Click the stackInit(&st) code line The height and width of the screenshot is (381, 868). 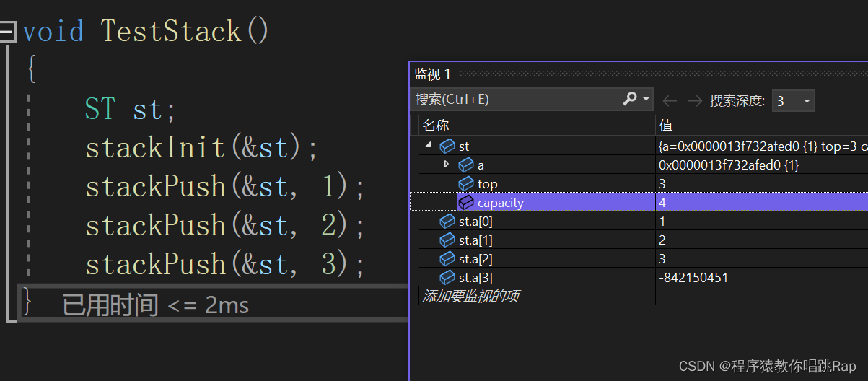[x=202, y=148]
